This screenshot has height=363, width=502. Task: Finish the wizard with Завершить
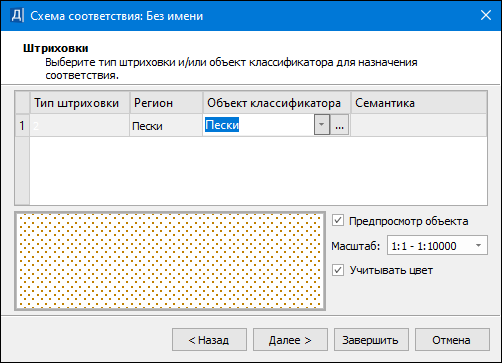[371, 340]
